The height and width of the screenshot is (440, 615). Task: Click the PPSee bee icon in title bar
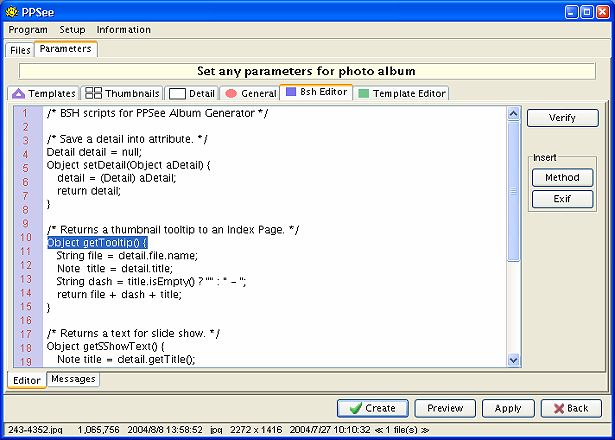pos(12,12)
